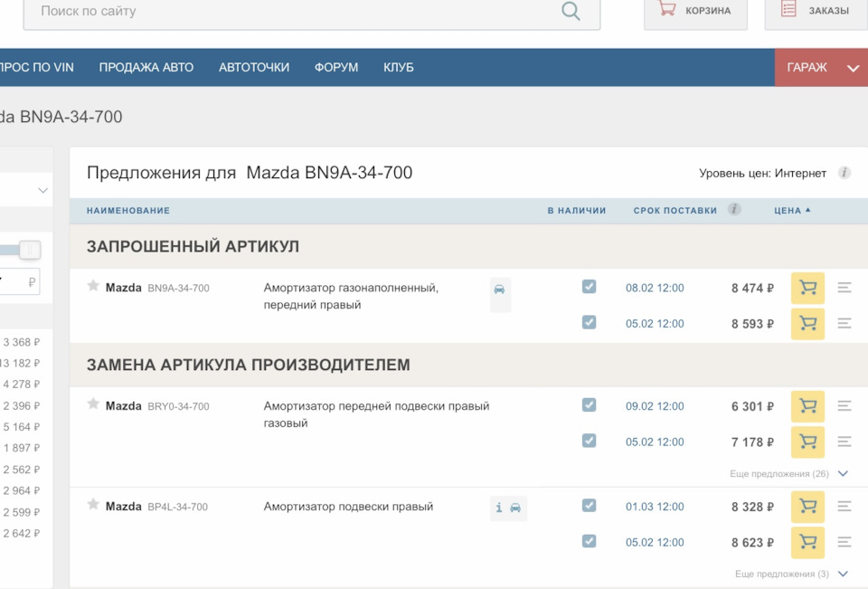Click the price range slider handle
The image size is (868, 589).
point(30,250)
